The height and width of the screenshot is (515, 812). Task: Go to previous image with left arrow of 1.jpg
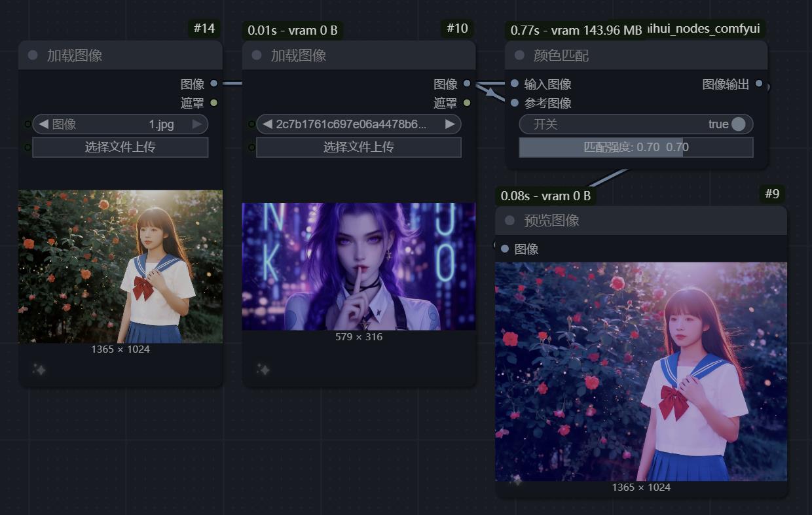[x=43, y=124]
